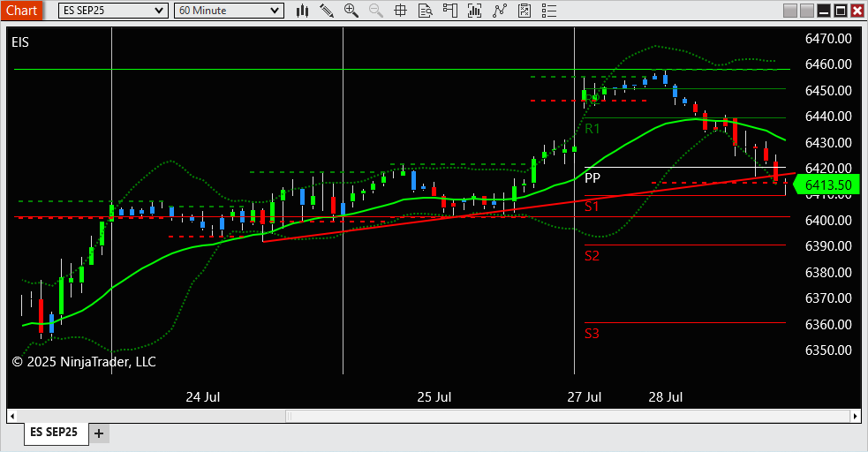Image resolution: width=868 pixels, height=452 pixels.
Task: Open the drawing tools pencil icon
Action: click(327, 11)
